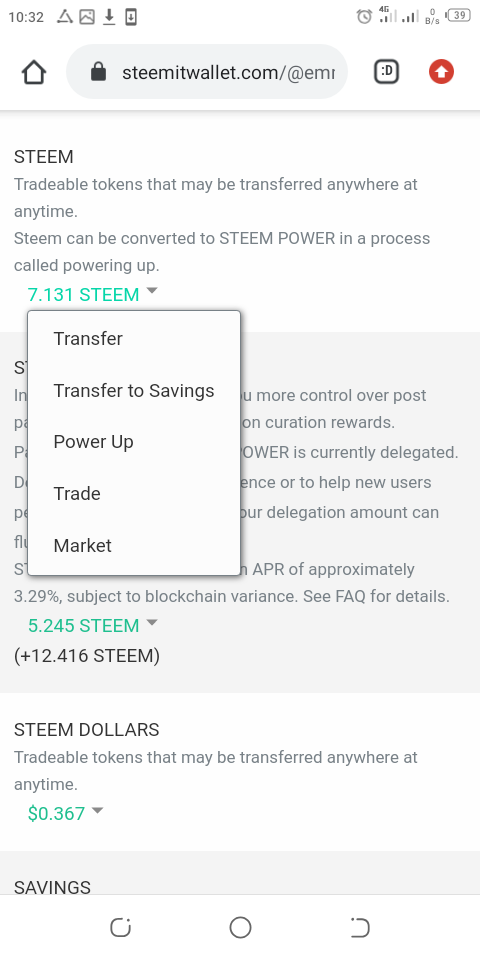This screenshot has width=480, height=960.
Task: Tap the (+12.416 STEEM) delegation amount
Action: tap(87, 656)
